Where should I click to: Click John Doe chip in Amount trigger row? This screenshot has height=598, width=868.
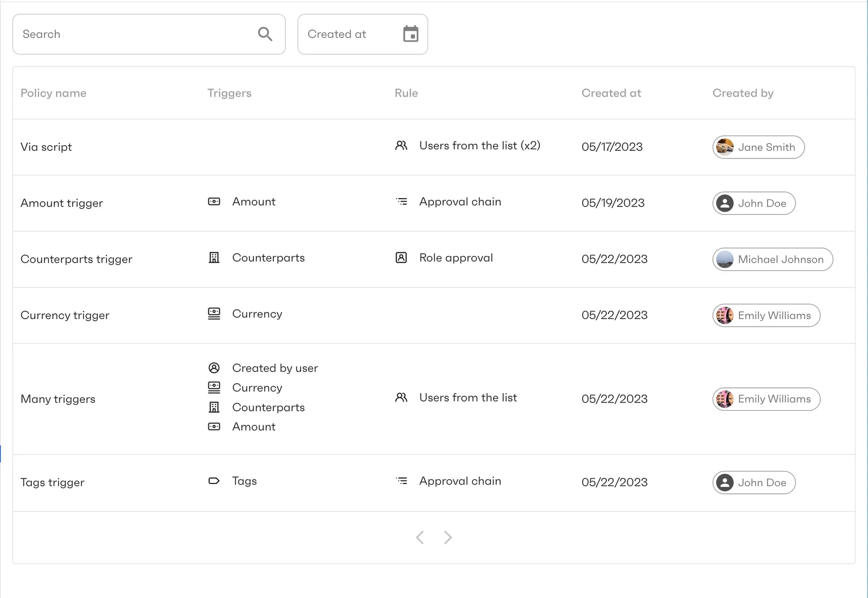(754, 203)
